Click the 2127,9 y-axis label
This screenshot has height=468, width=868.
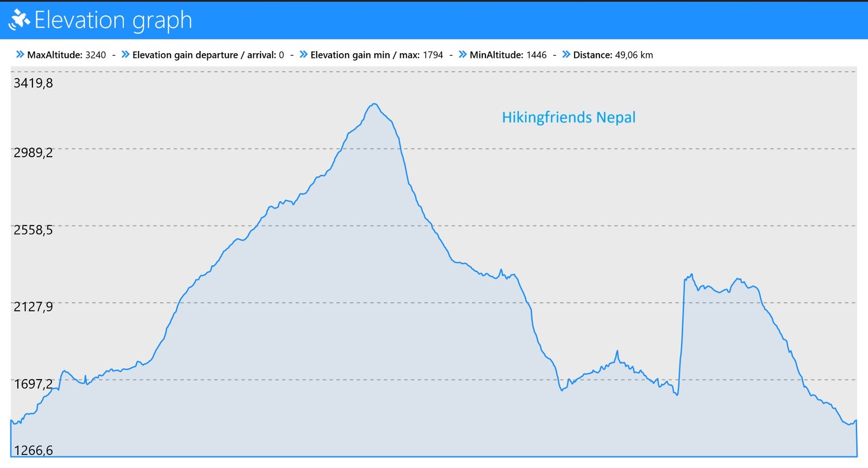33,307
